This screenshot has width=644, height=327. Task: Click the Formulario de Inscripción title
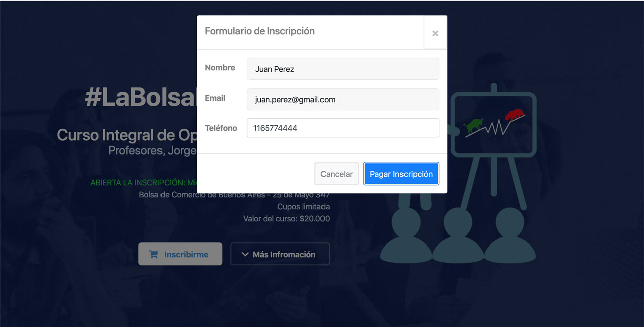tap(260, 31)
